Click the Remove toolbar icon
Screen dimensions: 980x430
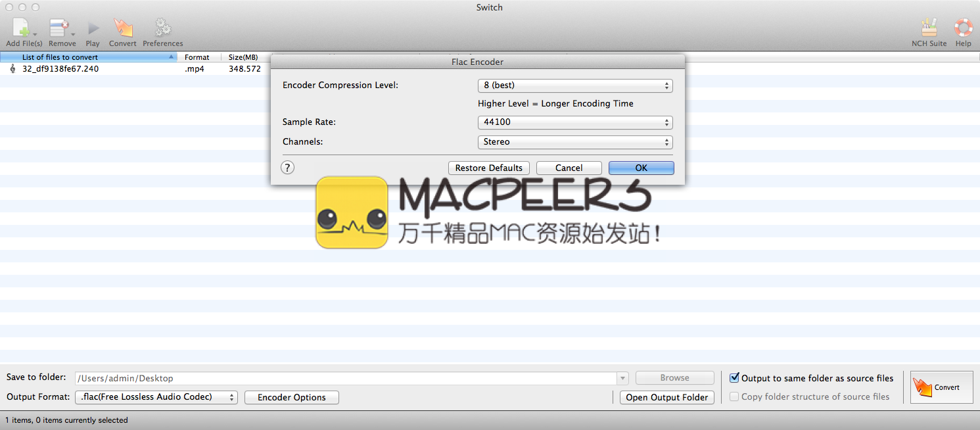tap(59, 28)
